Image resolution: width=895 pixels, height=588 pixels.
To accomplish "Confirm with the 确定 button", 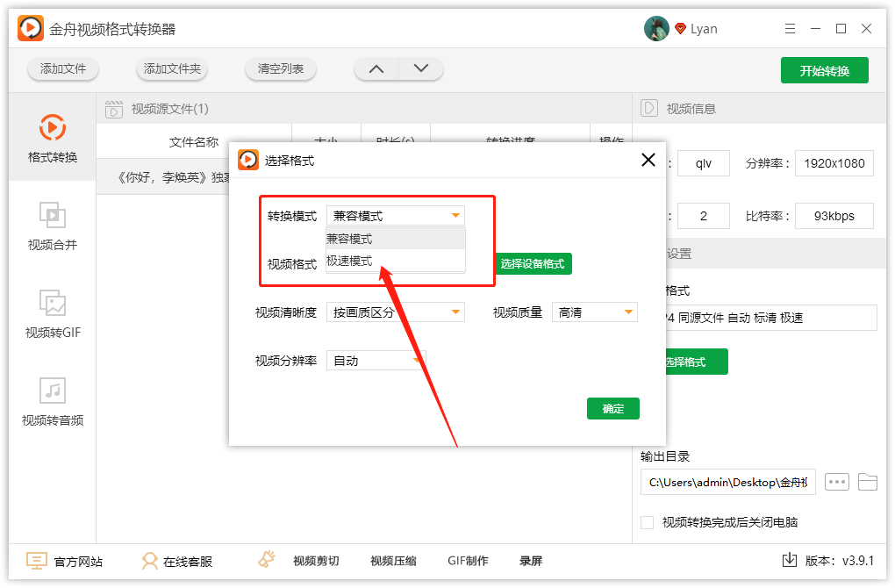I will [613, 408].
